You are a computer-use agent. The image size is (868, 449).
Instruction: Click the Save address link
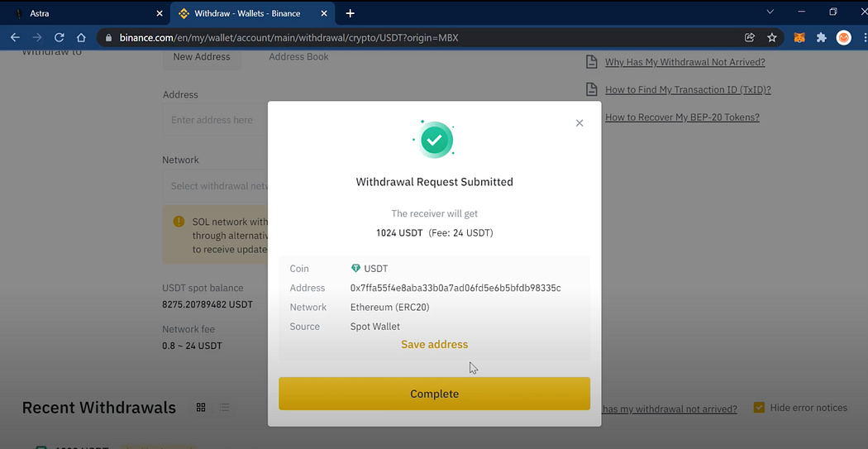434,344
